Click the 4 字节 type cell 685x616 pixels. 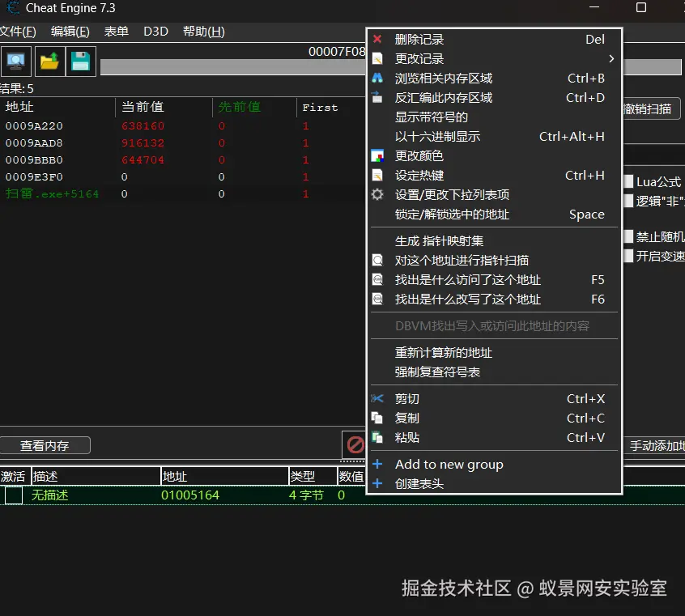tap(306, 495)
